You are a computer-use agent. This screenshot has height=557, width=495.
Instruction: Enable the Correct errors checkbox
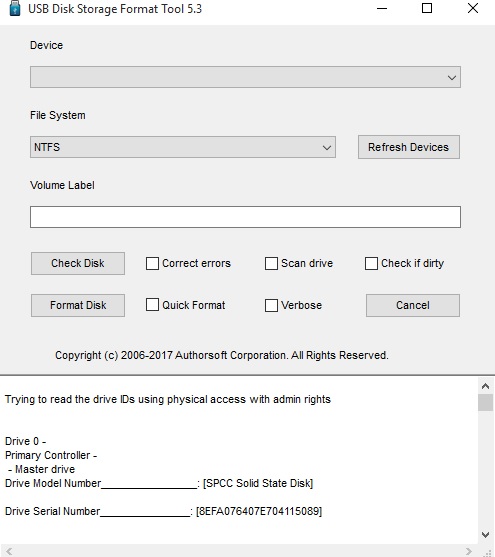(x=152, y=264)
